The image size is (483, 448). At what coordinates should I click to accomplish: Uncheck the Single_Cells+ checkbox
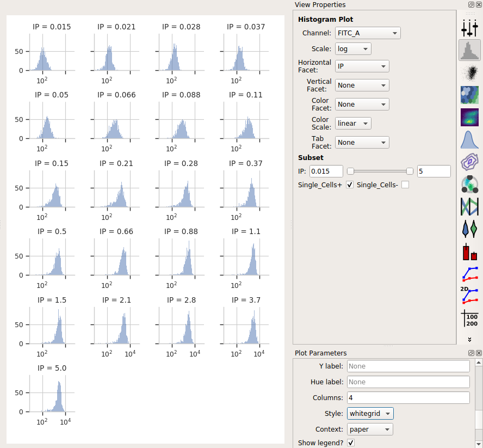(x=350, y=185)
